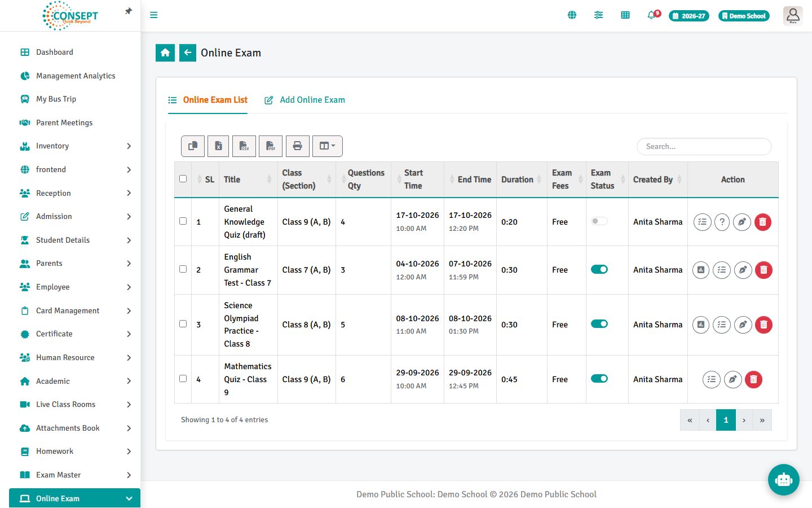Click the Demo School badge button
The width and height of the screenshot is (812, 508).
[x=744, y=16]
